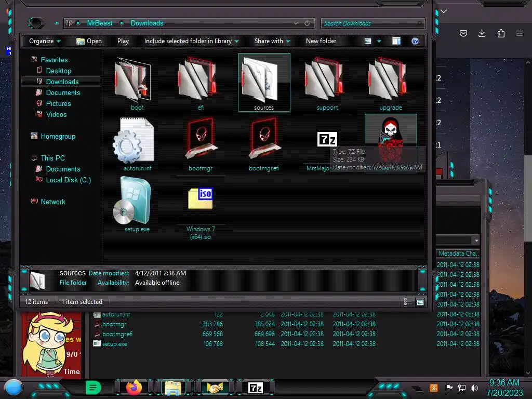The image size is (532, 399).
Task: Open Network in navigation pane
Action: [x=53, y=202]
